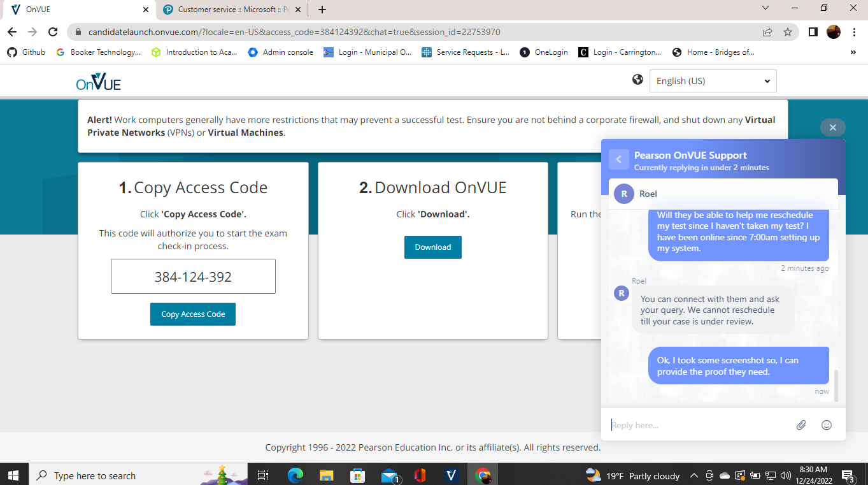The image size is (868, 485).
Task: Switch to the Customer service browser tab
Action: tap(229, 10)
